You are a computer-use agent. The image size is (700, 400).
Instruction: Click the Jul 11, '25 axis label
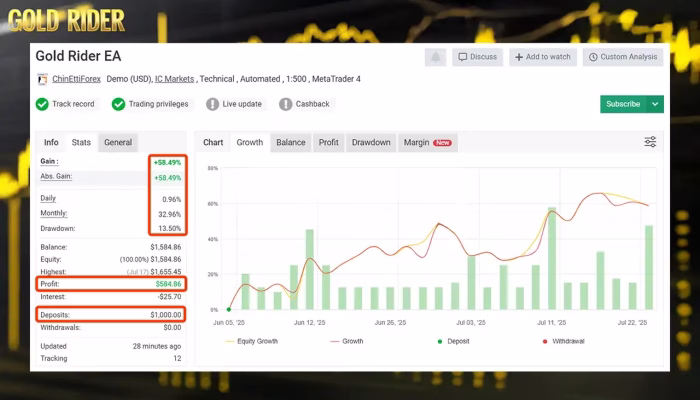tap(551, 322)
